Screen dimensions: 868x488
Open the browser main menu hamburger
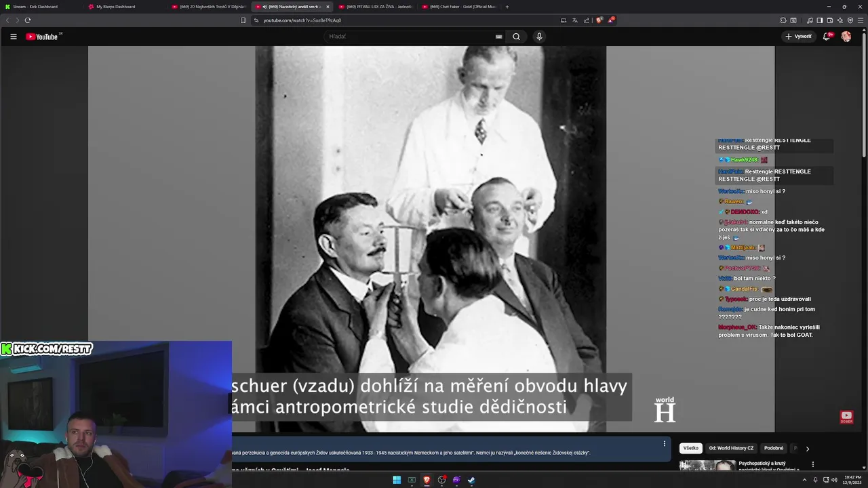coord(861,20)
